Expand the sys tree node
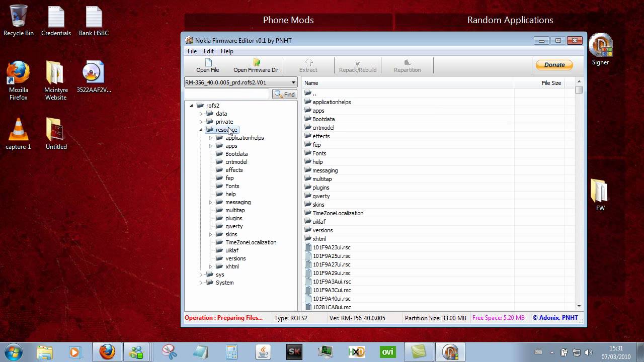The image size is (644, 362). pos(201,275)
